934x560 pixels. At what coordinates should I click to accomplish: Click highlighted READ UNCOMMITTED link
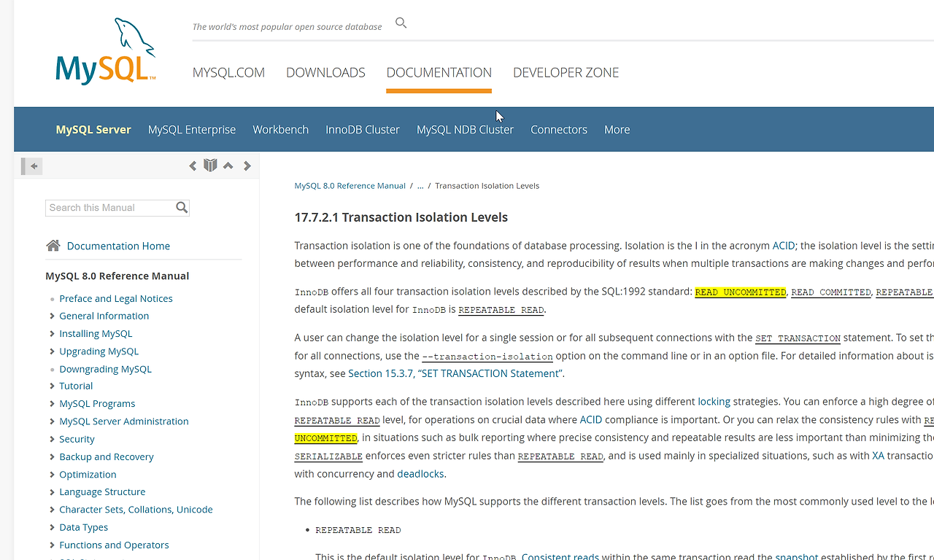click(x=741, y=292)
